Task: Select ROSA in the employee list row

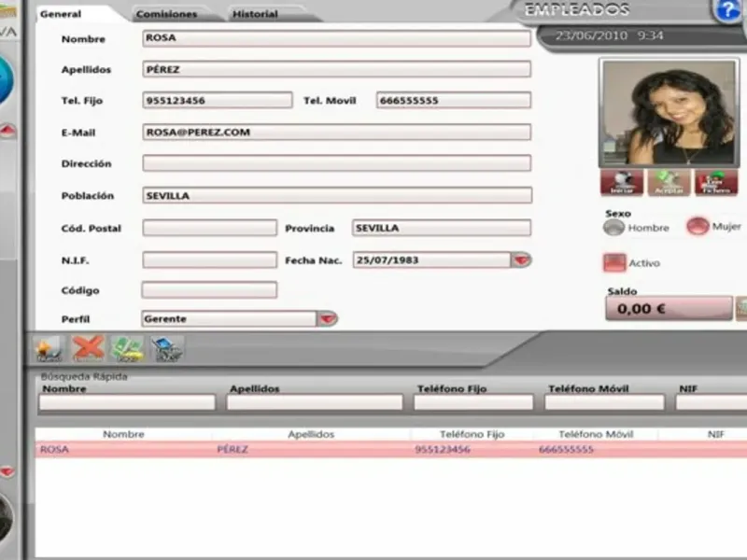Action: 54,449
